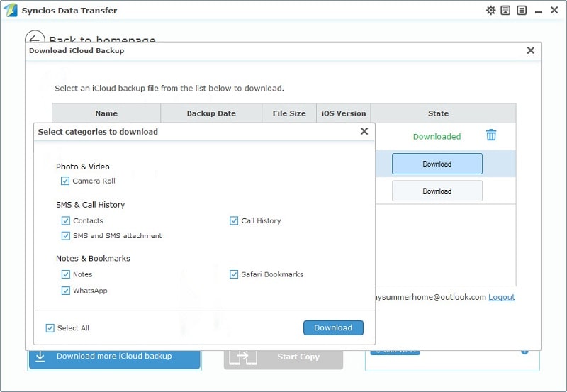
Task: Click the Syncios Data Transfer logo
Action: (10, 10)
